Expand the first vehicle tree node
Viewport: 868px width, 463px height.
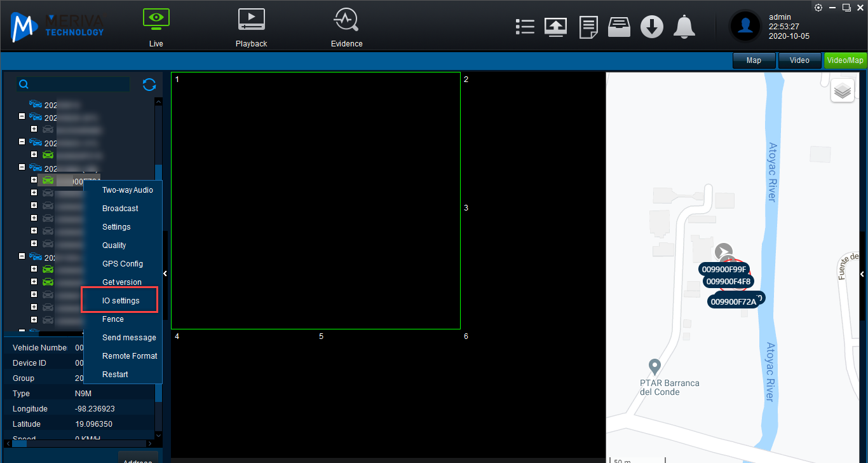(x=22, y=116)
